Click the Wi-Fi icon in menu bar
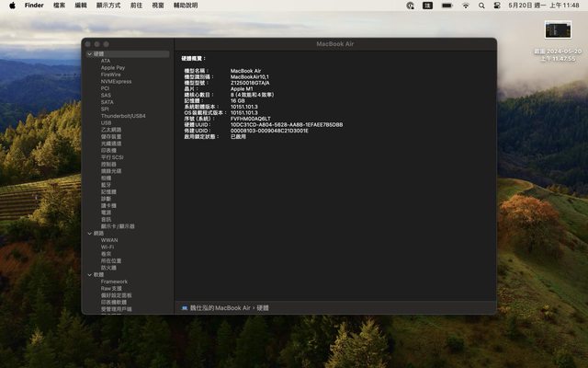Viewport: 588px width, 368px height. (466, 6)
